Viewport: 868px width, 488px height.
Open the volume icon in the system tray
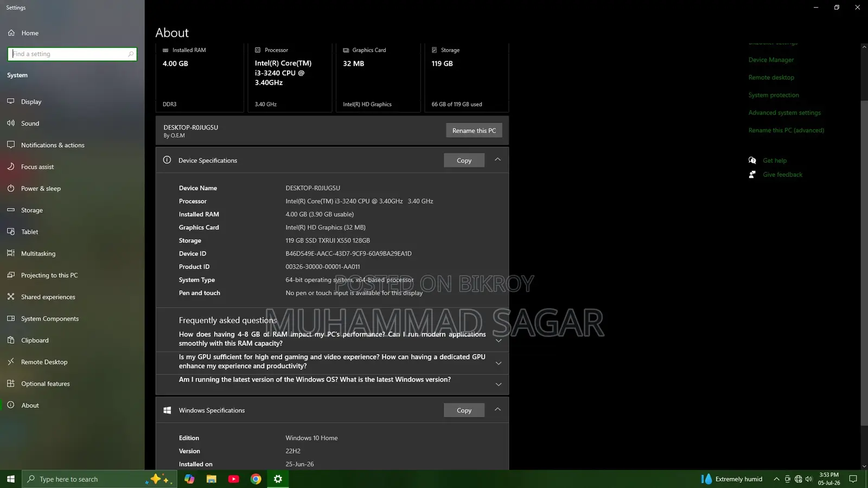(809, 479)
